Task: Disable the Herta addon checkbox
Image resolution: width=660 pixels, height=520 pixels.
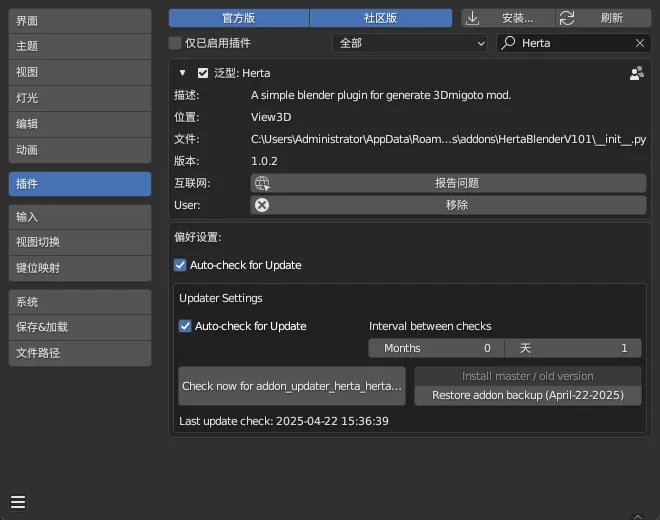Action: pos(203,73)
